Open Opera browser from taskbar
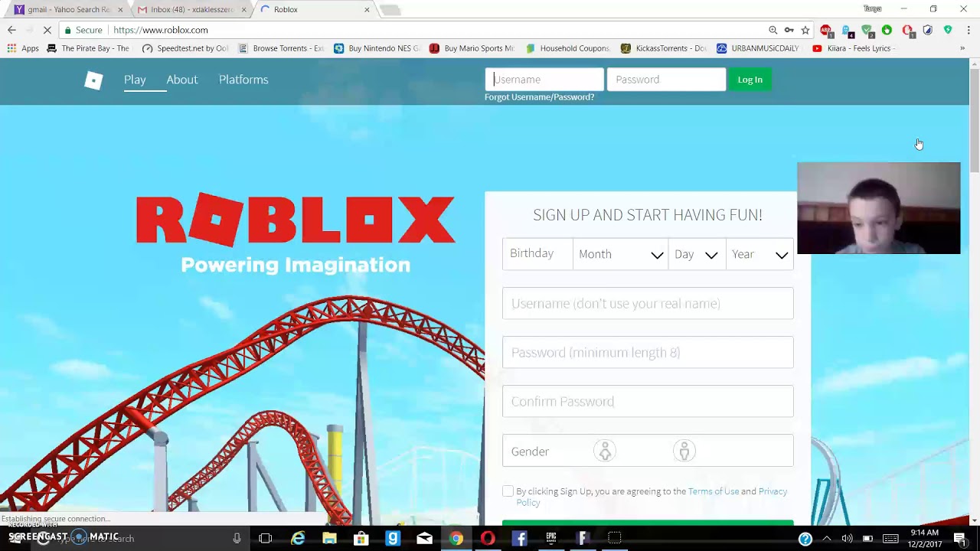 (488, 538)
